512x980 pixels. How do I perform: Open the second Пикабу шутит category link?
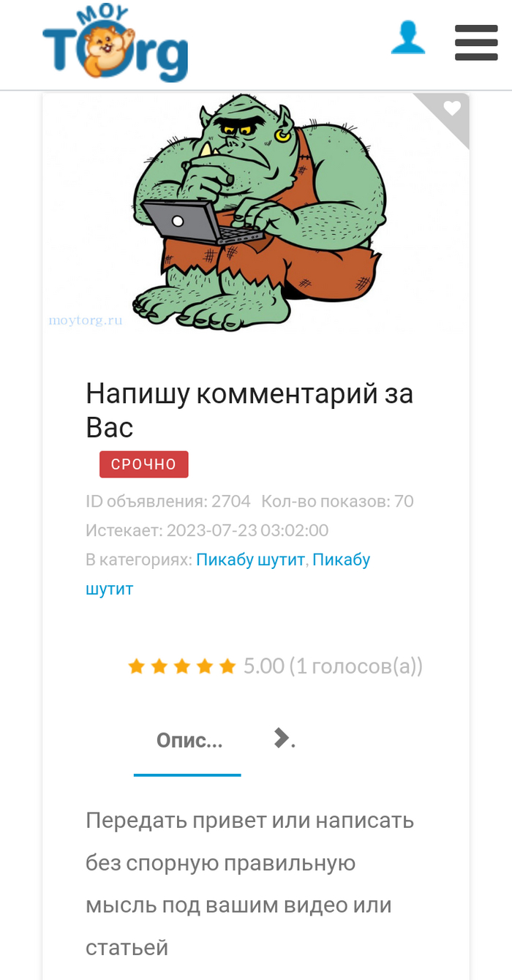click(228, 574)
